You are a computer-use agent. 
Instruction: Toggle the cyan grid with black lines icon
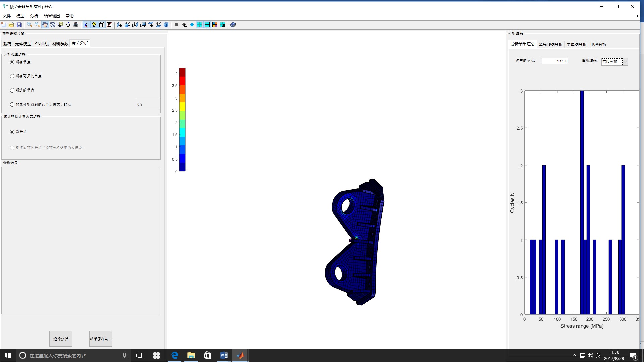coord(207,25)
